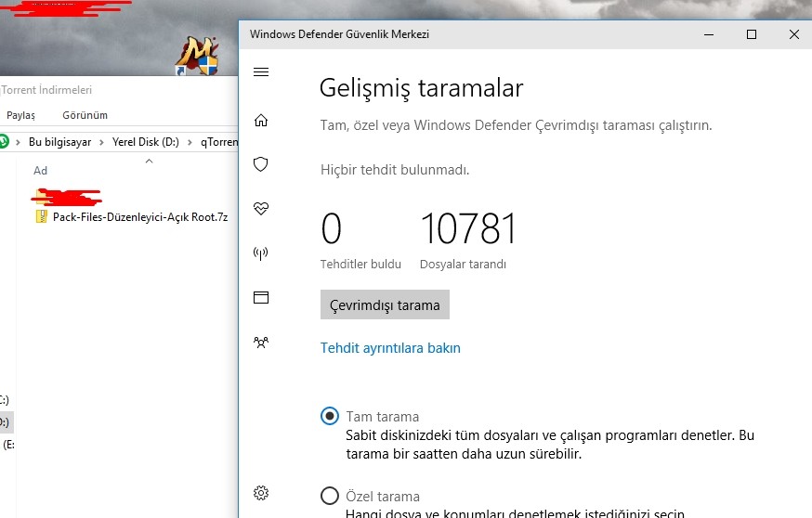Expand chevron before Bu bilgisayar breadcrumb
This screenshot has height=518, width=812.
pyautogui.click(x=19, y=142)
